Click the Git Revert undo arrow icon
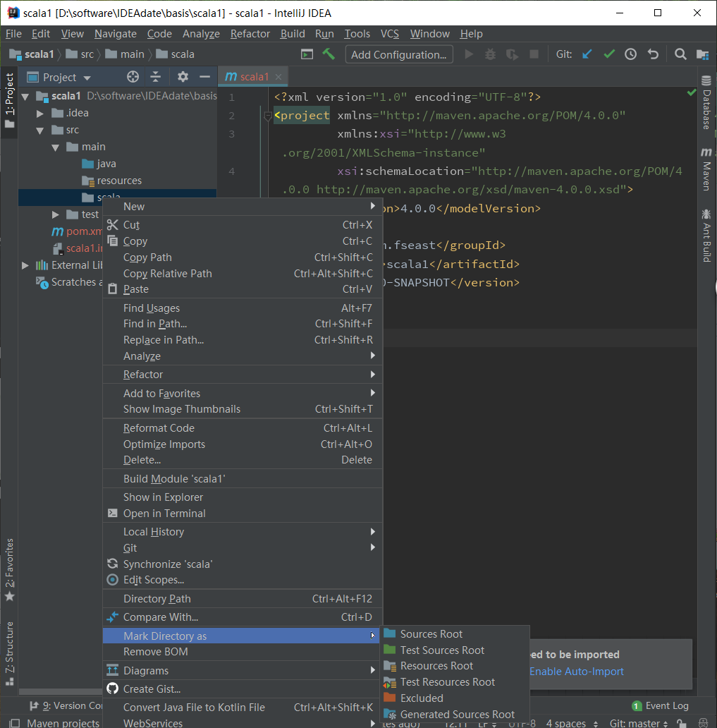The height and width of the screenshot is (728, 717). point(653,54)
